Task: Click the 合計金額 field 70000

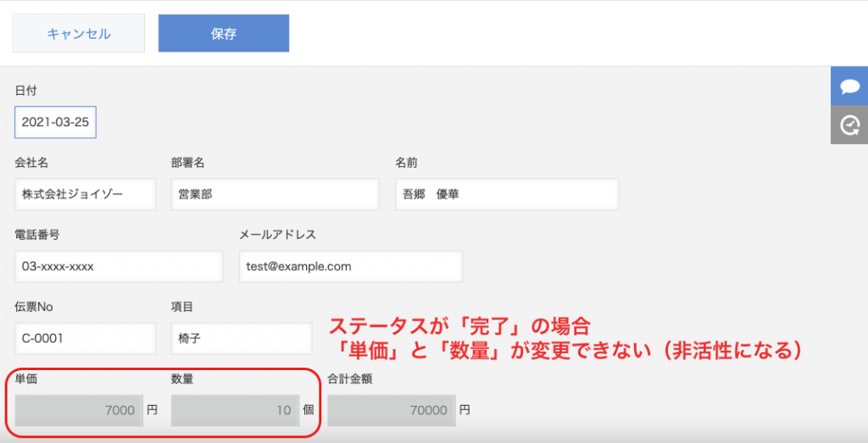Action: pyautogui.click(x=392, y=410)
